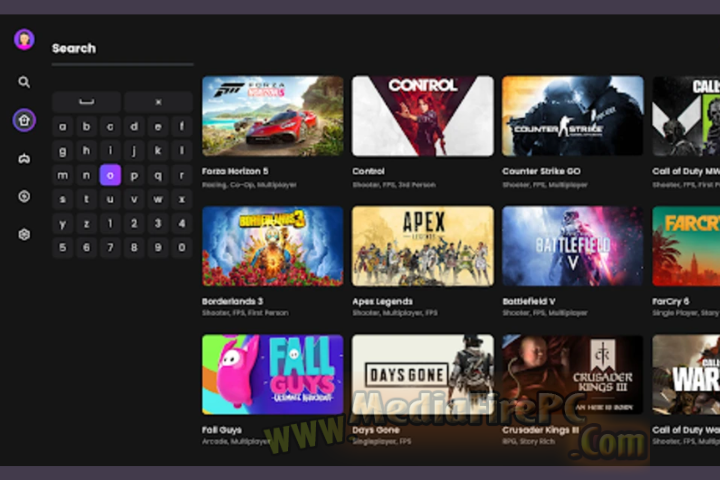Tap letter key 'k' on the keyboard
This screenshot has height=480, width=720.
[x=158, y=151]
